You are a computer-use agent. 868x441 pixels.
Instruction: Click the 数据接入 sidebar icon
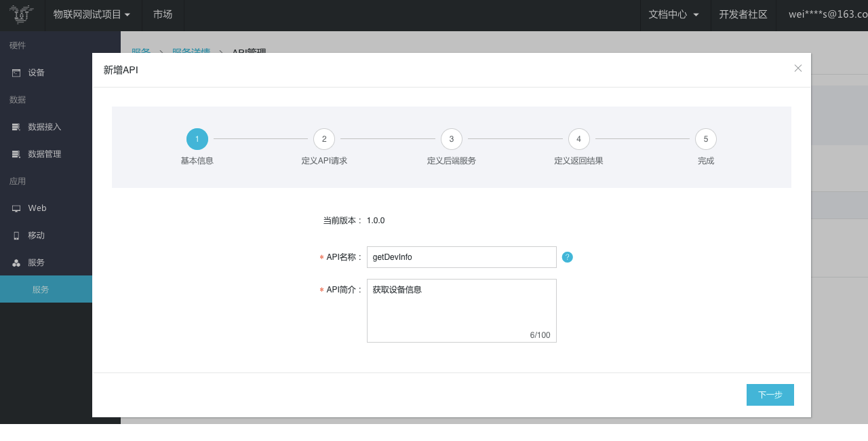[x=16, y=127]
